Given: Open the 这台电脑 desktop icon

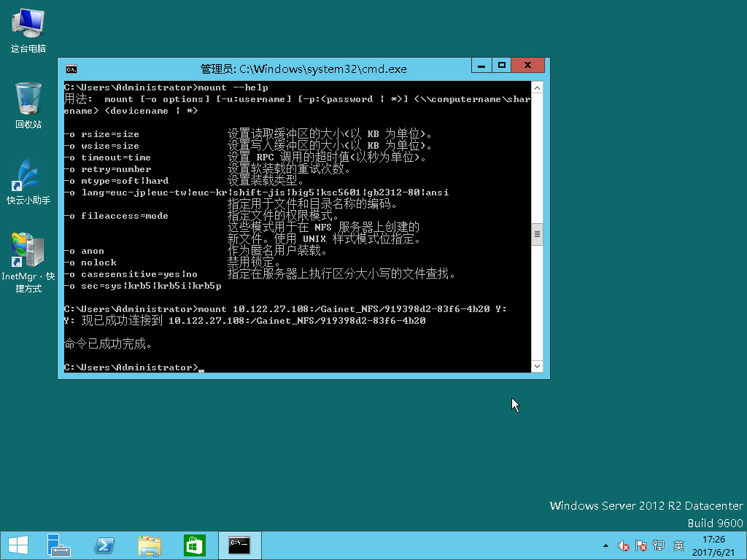Looking at the screenshot, I should point(28,29).
